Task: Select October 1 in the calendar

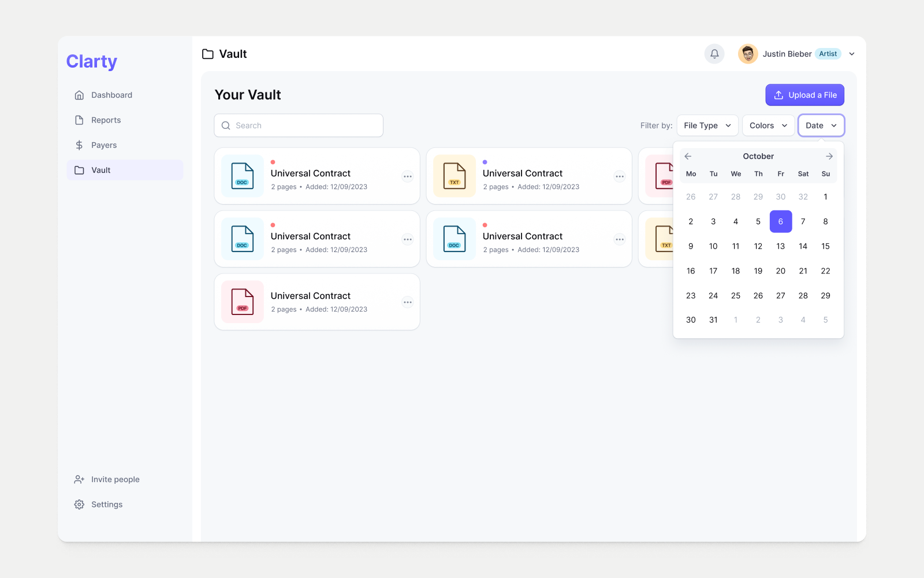Action: (826, 197)
